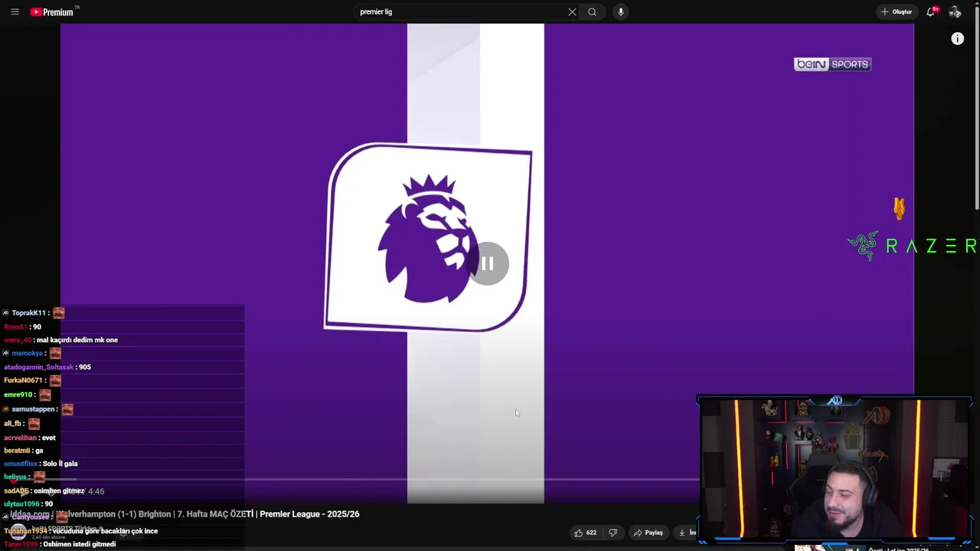This screenshot has height=551, width=980.
Task: Click the streamer webcam overlay
Action: click(x=835, y=471)
